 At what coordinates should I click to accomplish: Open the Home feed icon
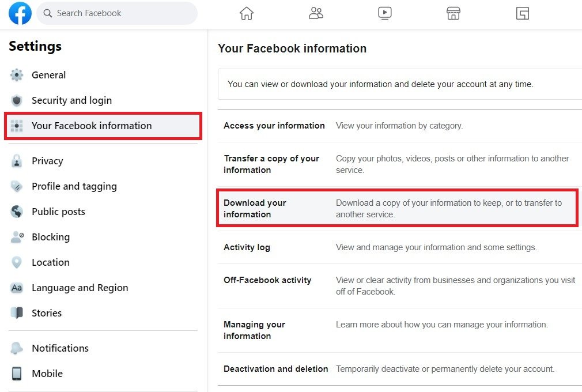[x=247, y=13]
